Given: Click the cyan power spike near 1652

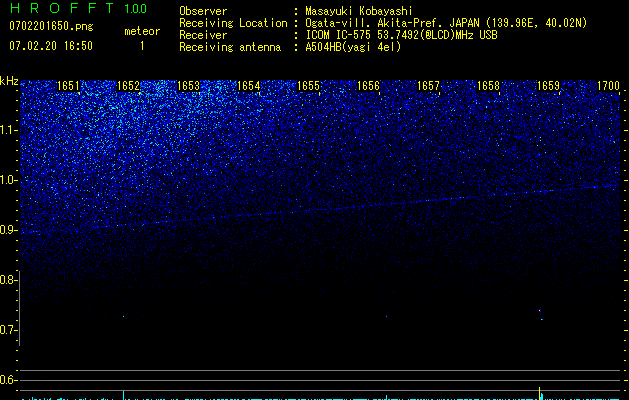Looking at the screenshot, I should tap(123, 395).
